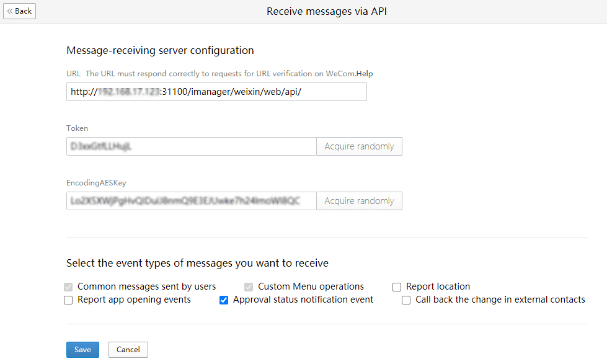
Task: Click the URL label text
Action: pyautogui.click(x=73, y=74)
